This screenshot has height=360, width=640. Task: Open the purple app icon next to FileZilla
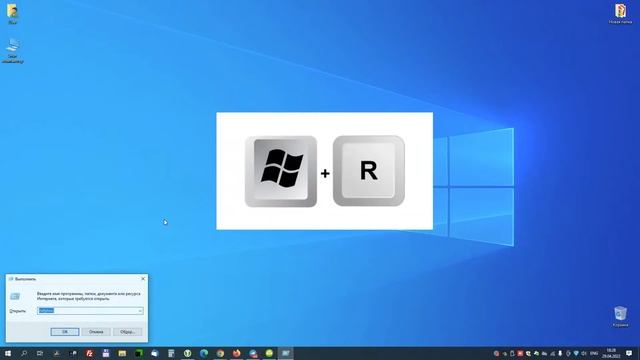[x=106, y=353]
